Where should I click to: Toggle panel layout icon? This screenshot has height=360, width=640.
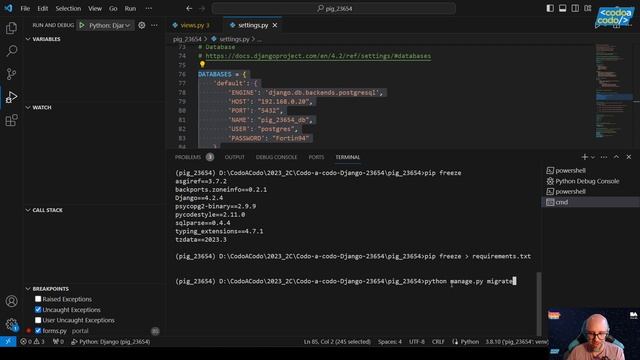tap(562, 8)
